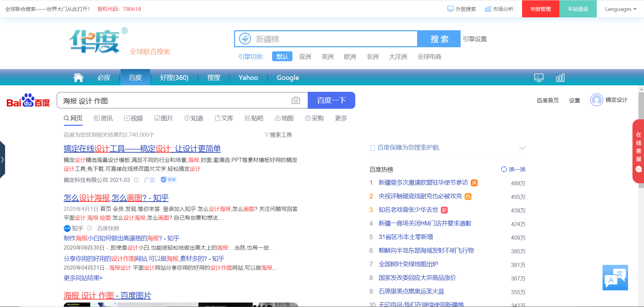The image size is (644, 307).
Task: Open the 知道 results tab
Action: click(194, 118)
